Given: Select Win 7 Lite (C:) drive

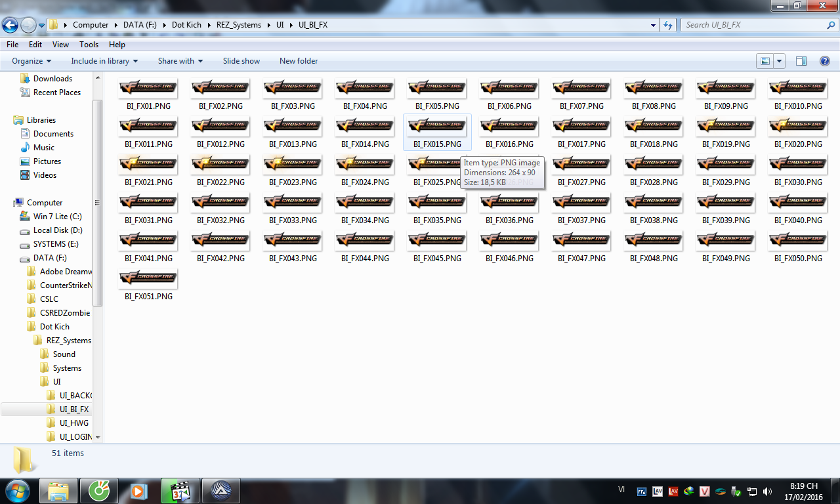Looking at the screenshot, I should pos(51,217).
